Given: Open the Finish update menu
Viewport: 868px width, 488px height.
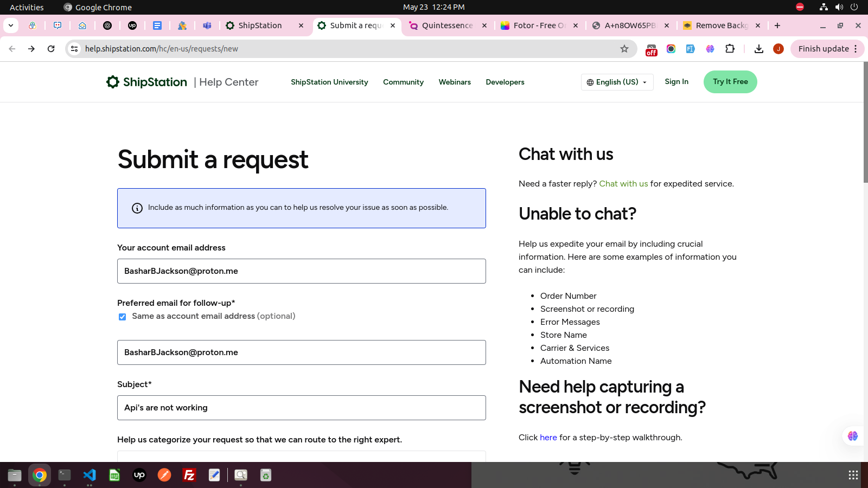Looking at the screenshot, I should pyautogui.click(x=827, y=49).
